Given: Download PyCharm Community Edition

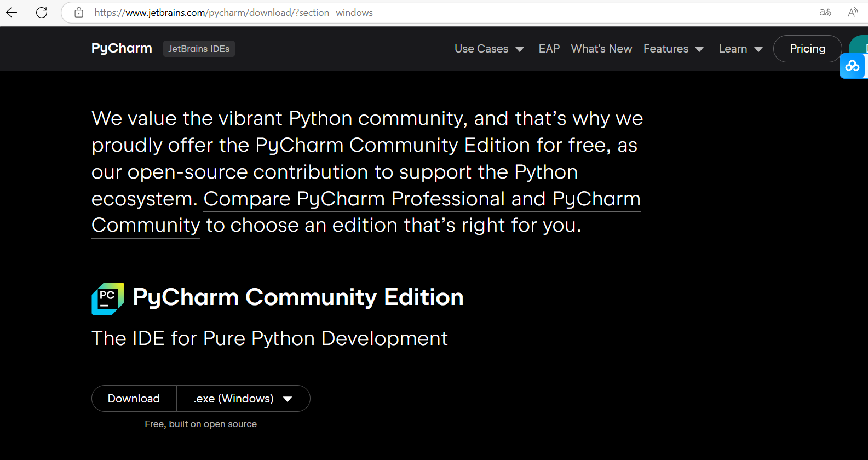Looking at the screenshot, I should (x=134, y=399).
